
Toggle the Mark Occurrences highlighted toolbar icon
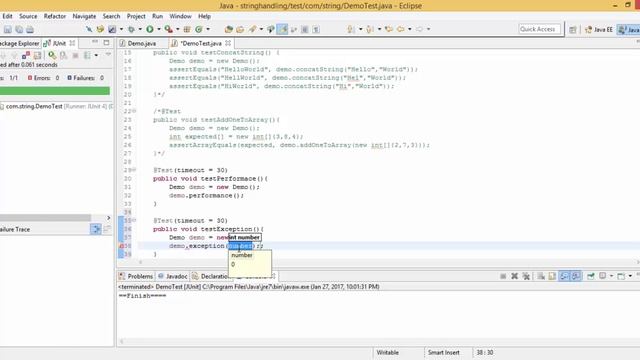(282, 29)
